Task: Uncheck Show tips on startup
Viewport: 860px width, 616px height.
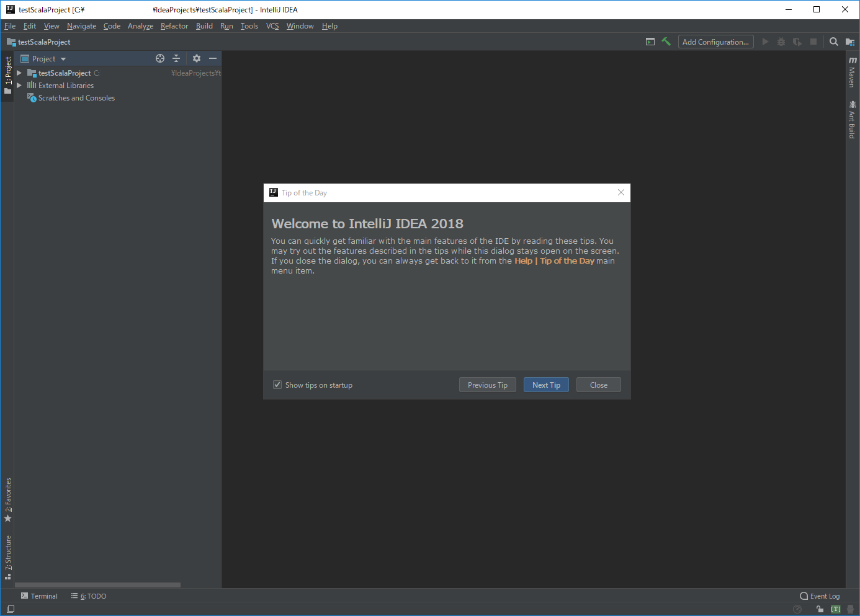Action: click(x=277, y=385)
